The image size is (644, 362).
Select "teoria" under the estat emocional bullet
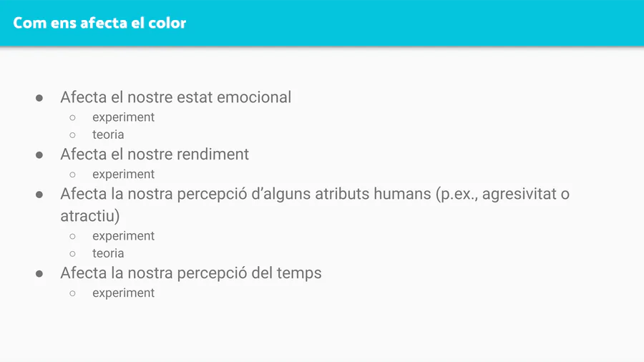108,134
